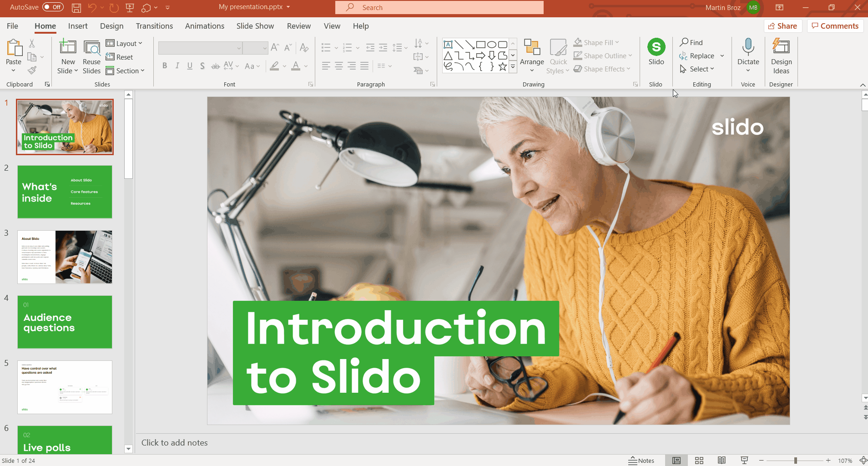Image resolution: width=868 pixels, height=466 pixels.
Task: Start slide show from status bar
Action: point(744,461)
